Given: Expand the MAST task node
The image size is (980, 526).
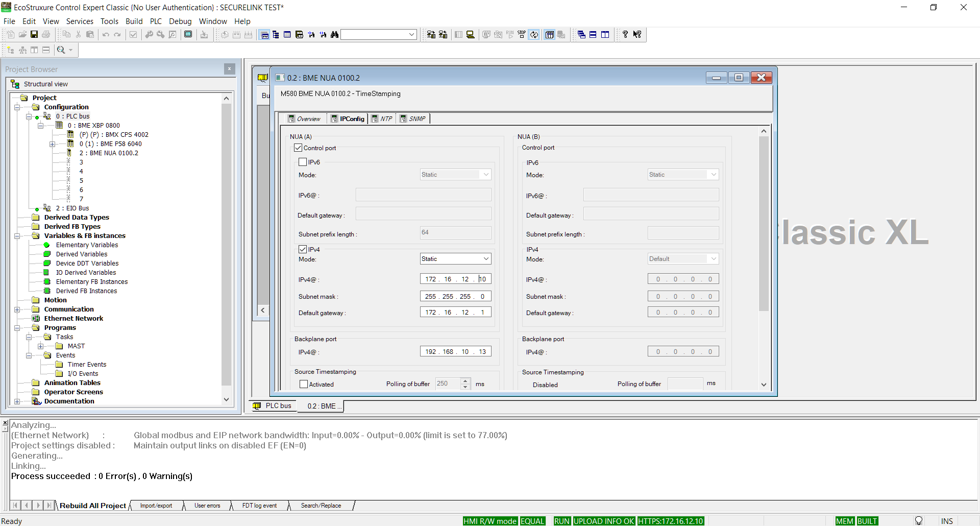Looking at the screenshot, I should pos(41,346).
